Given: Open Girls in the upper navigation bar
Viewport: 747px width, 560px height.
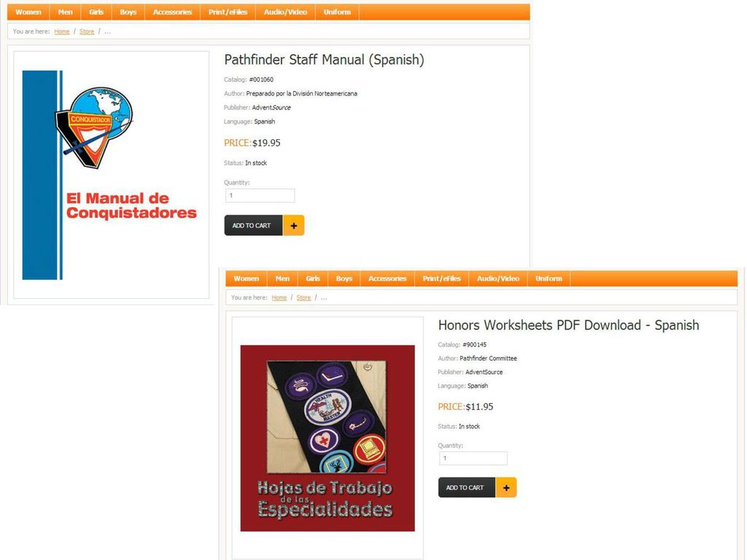Looking at the screenshot, I should (96, 12).
